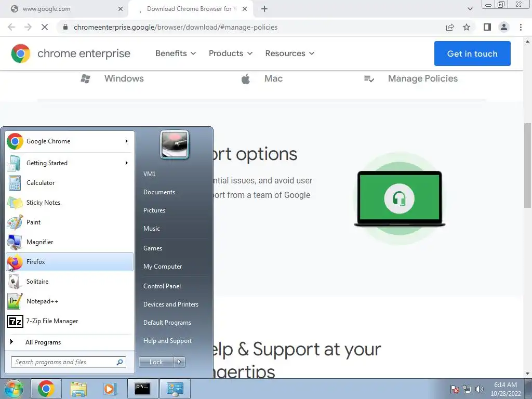Launch Firefox from Start menu

[70, 262]
